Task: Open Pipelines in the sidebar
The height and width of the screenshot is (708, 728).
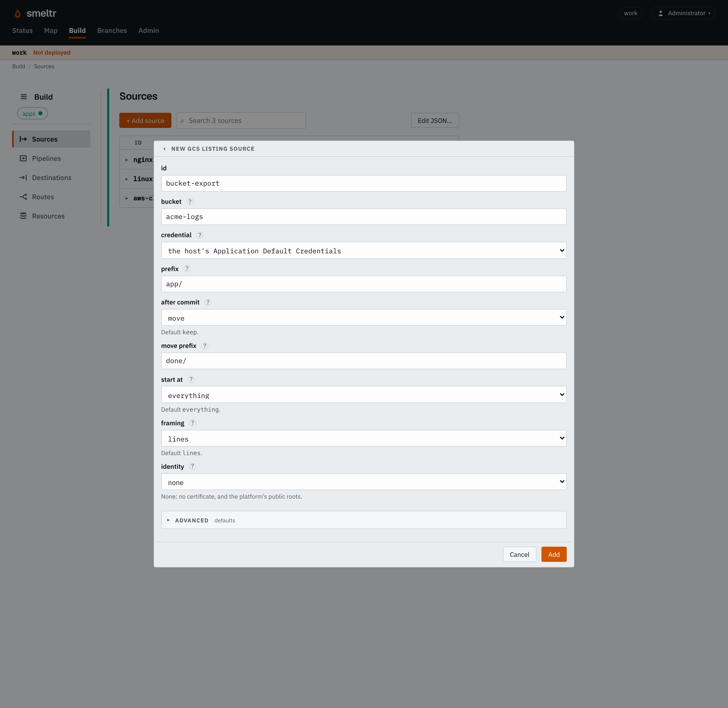Action: coord(51,158)
